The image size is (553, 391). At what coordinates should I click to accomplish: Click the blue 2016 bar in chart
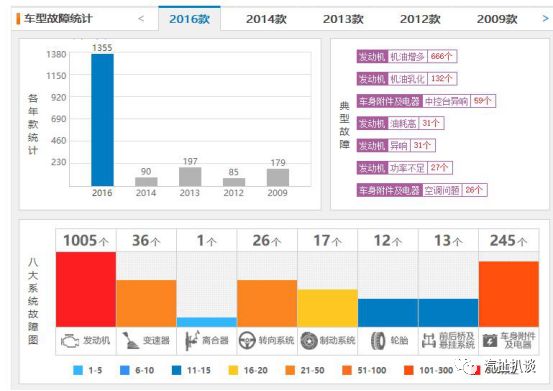(102, 120)
